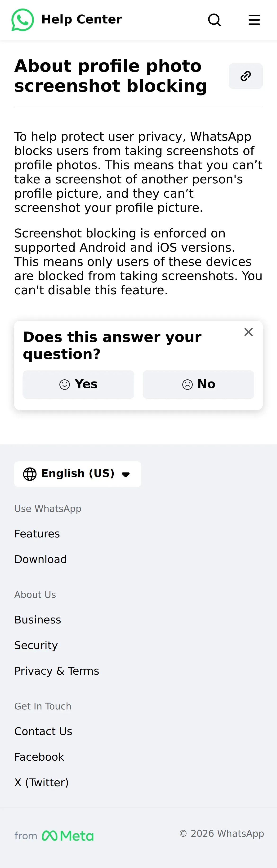
Task: Open the Business footer link
Action: (x=38, y=620)
